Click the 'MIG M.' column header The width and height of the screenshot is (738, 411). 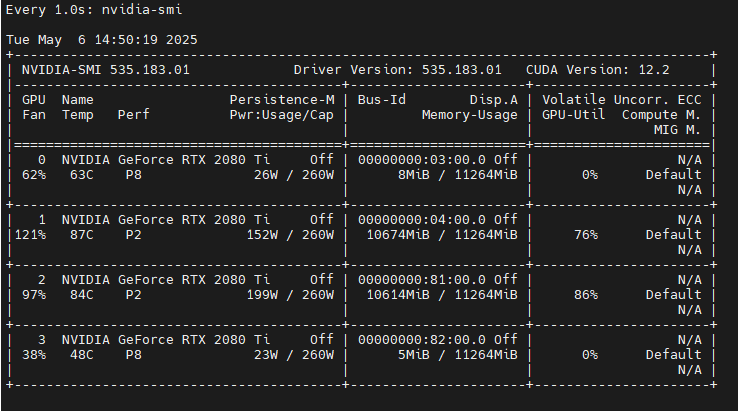click(x=677, y=130)
